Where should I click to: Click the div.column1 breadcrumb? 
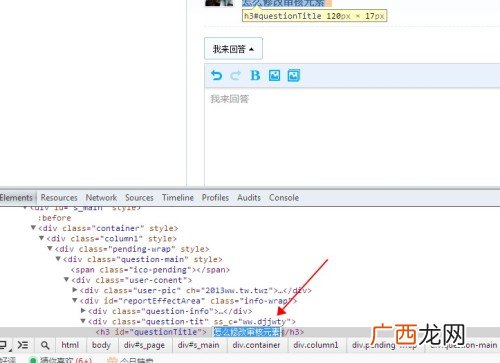(x=316, y=345)
